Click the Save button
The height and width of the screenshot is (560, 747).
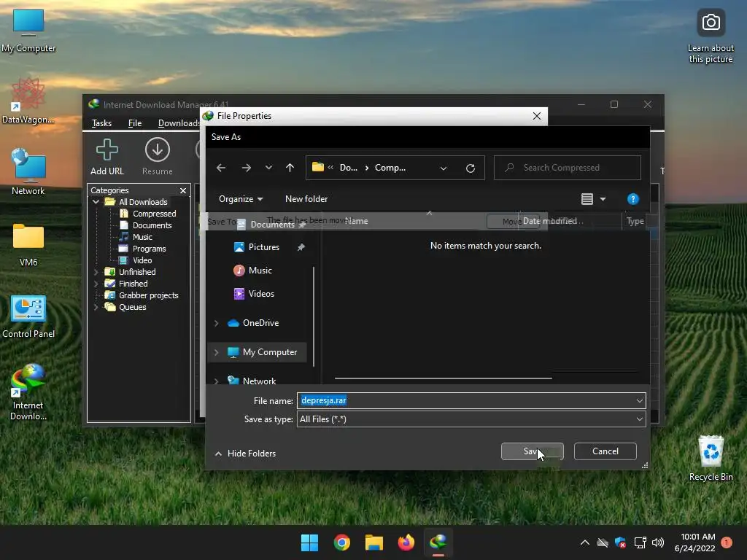(x=532, y=451)
